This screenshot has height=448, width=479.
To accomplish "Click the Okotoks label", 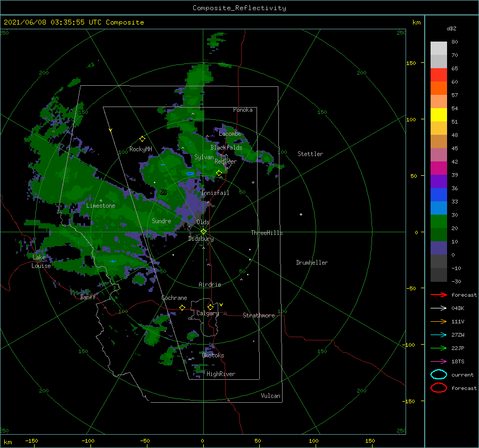I will [x=213, y=355].
